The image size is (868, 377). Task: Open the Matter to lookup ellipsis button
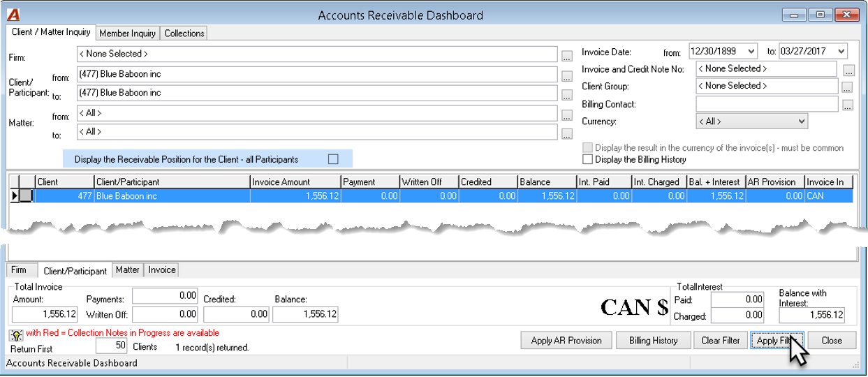pos(567,134)
